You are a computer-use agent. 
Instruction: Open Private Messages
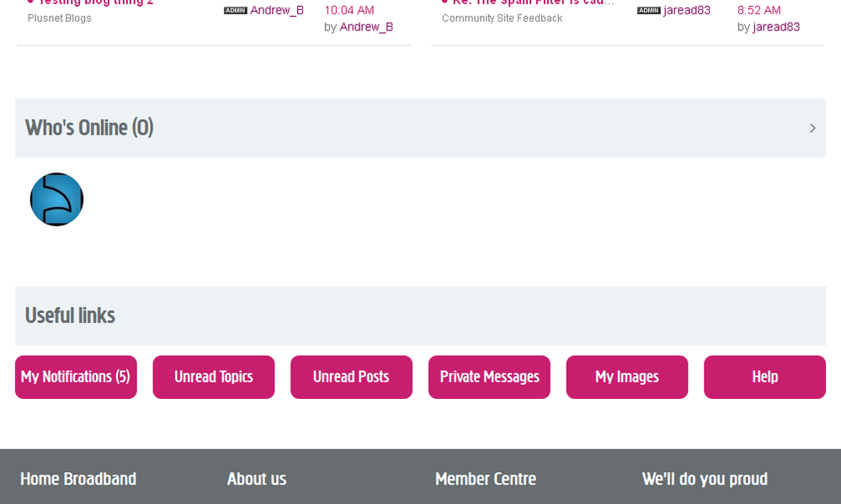point(489,377)
